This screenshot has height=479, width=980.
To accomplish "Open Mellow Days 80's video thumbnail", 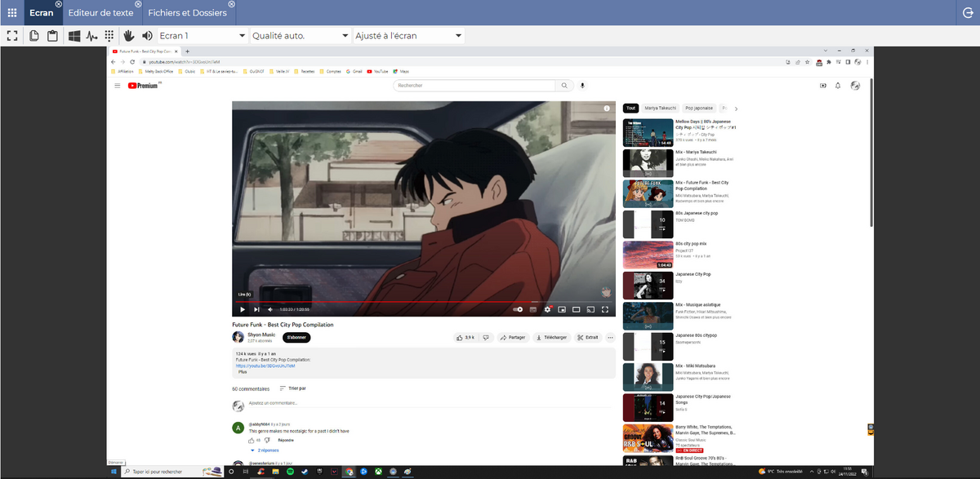I will 647,132.
